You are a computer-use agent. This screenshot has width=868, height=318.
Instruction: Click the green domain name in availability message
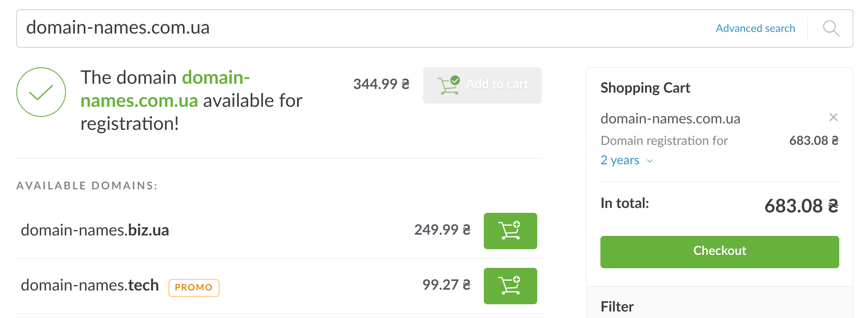pos(165,89)
